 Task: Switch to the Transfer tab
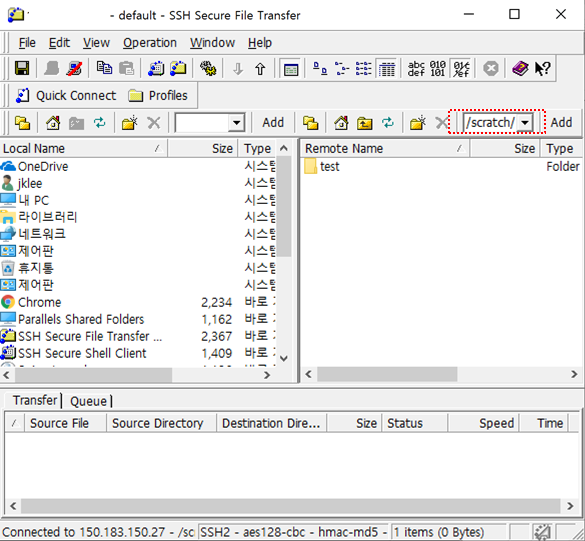35,400
